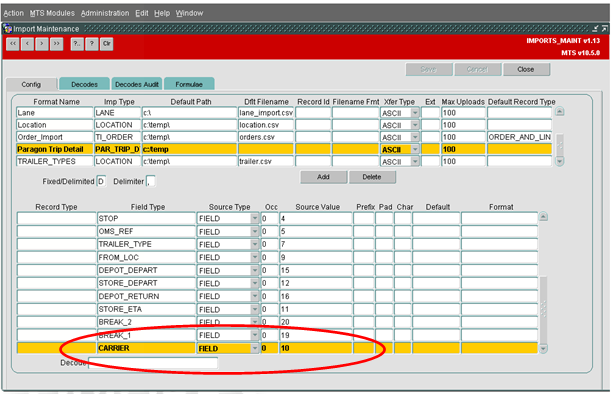Viewport: 614px width, 394px height.
Task: Open Xfer Type dropdown for Paragon Trip Detail
Action: tap(415, 149)
